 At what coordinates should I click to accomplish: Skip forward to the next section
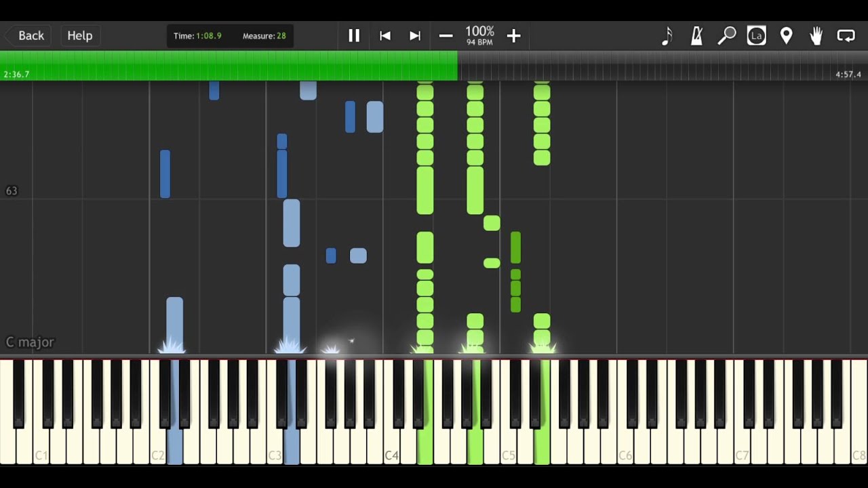tap(415, 36)
